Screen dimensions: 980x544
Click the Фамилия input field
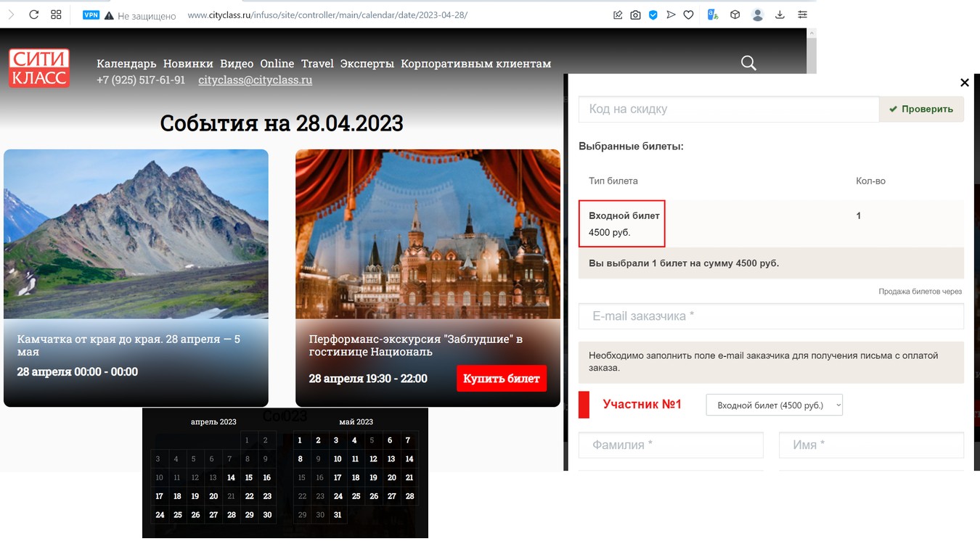point(671,445)
